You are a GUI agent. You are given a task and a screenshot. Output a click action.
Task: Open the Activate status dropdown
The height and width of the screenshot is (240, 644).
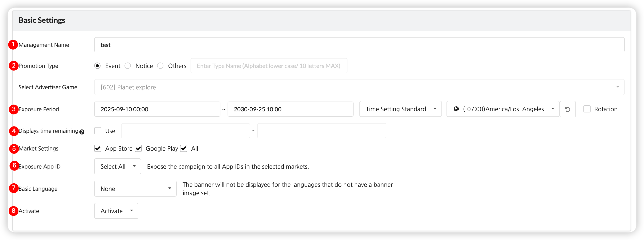(116, 211)
